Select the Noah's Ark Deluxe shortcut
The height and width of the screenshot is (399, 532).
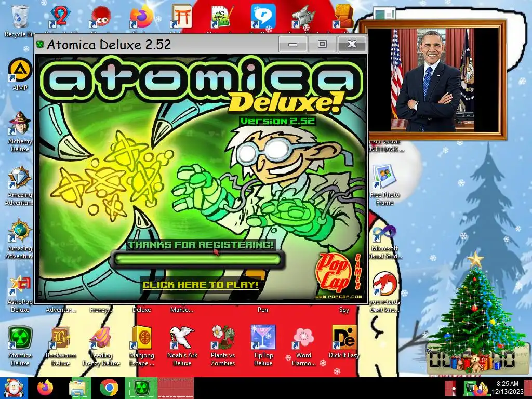tap(182, 346)
